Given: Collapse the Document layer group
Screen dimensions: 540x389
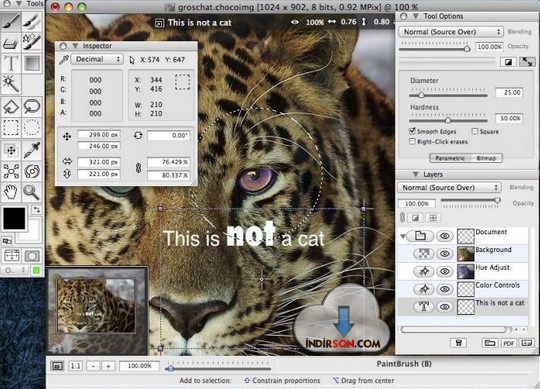Looking at the screenshot, I should [x=403, y=236].
